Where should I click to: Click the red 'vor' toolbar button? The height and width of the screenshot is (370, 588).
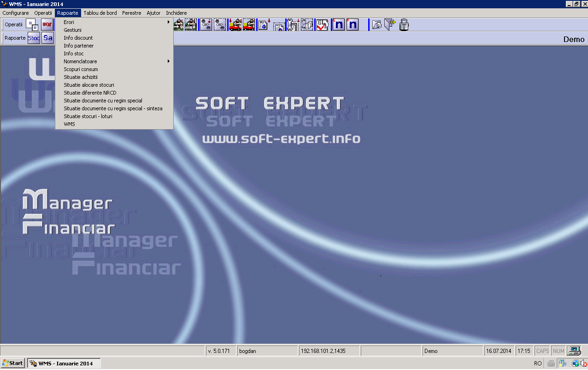pos(47,24)
